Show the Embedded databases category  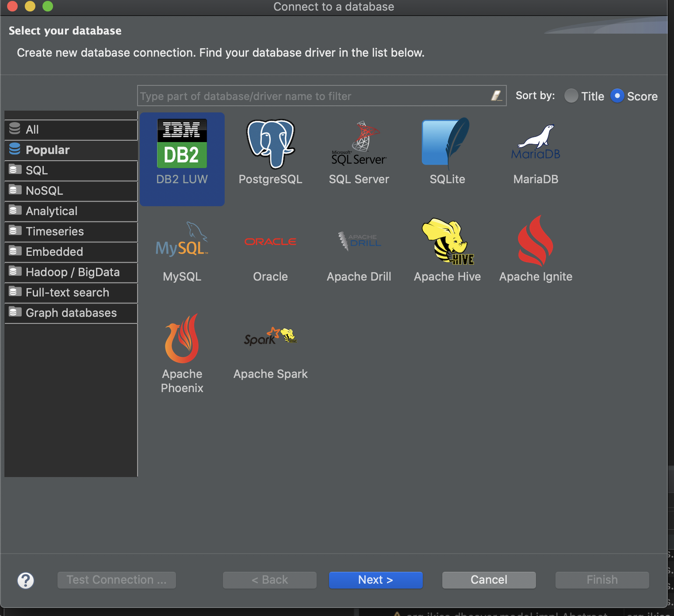[x=71, y=252]
